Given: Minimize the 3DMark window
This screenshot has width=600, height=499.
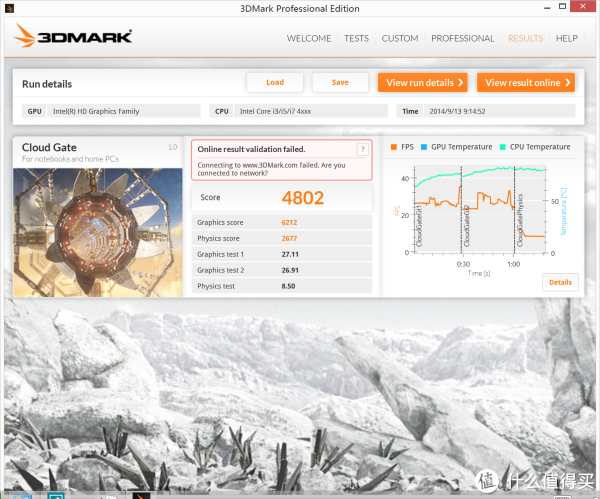Looking at the screenshot, I should pyautogui.click(x=547, y=7).
